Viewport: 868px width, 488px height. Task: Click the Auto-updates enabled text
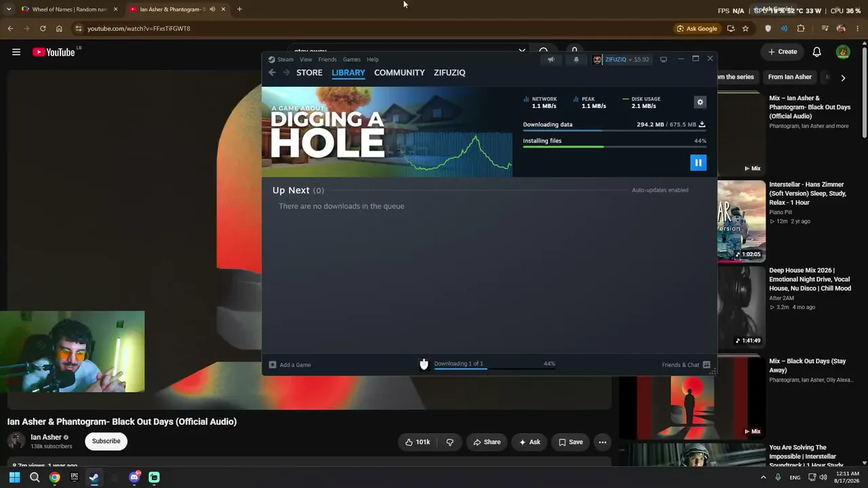pyautogui.click(x=660, y=190)
